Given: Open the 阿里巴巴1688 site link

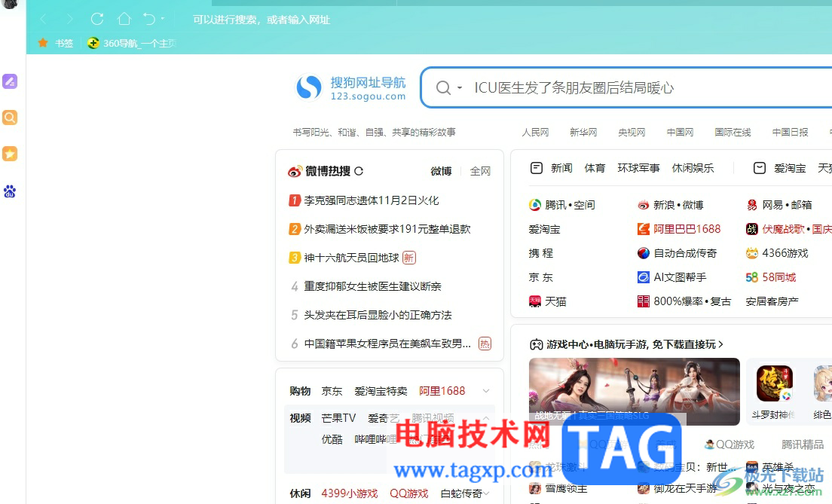Looking at the screenshot, I should click(679, 229).
